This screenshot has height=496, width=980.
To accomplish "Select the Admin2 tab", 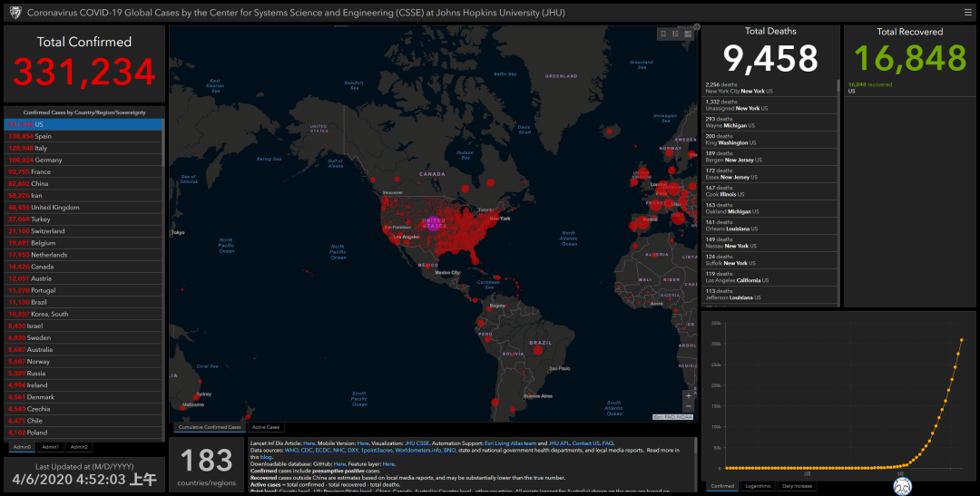I will tap(79, 447).
